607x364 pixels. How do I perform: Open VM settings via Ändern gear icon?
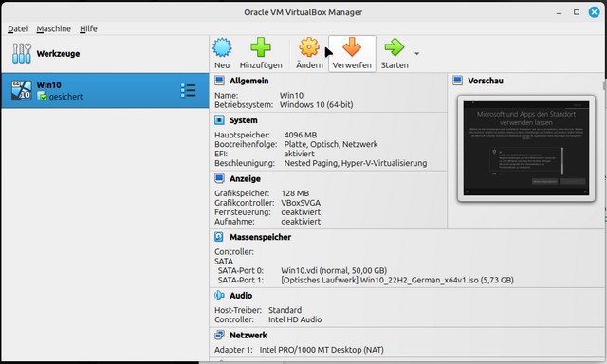point(309,47)
